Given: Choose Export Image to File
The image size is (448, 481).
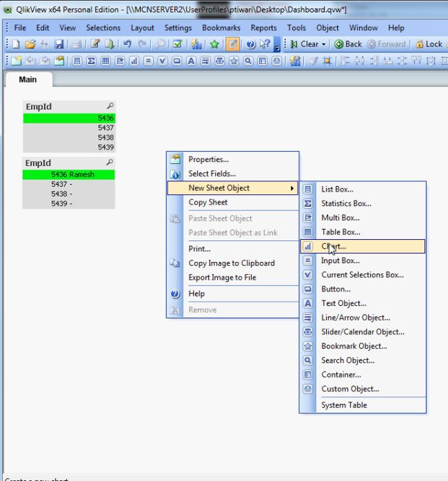Looking at the screenshot, I should (x=233, y=277).
